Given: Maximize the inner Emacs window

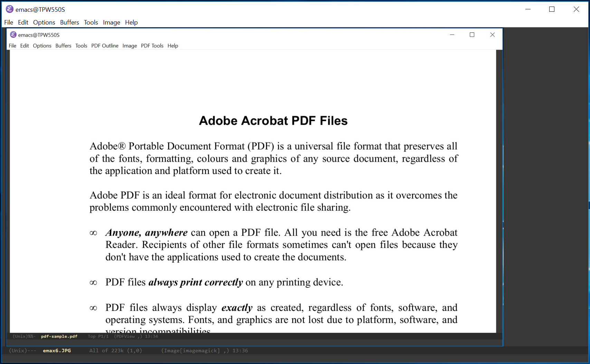Looking at the screenshot, I should 472,35.
